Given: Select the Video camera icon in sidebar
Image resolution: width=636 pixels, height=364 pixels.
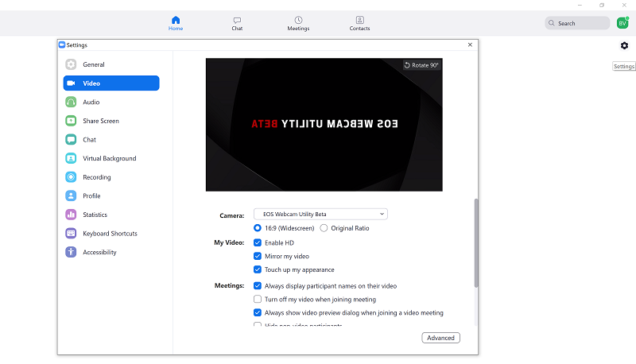Looking at the screenshot, I should click(71, 83).
